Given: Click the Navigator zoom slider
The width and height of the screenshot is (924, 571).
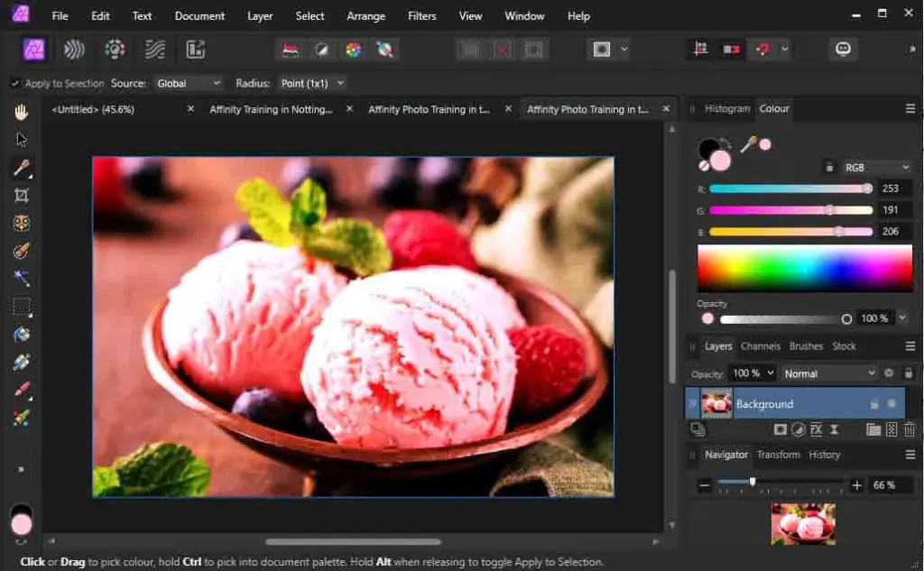Looking at the screenshot, I should click(781, 484).
